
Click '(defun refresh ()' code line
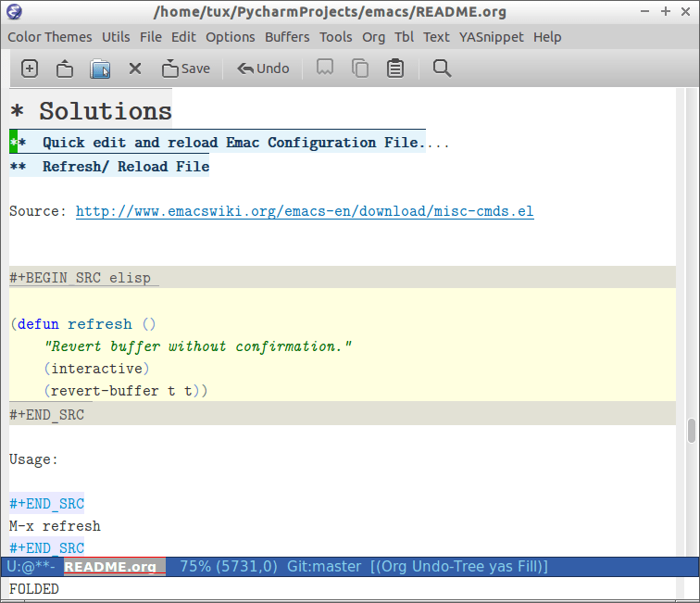click(x=83, y=324)
